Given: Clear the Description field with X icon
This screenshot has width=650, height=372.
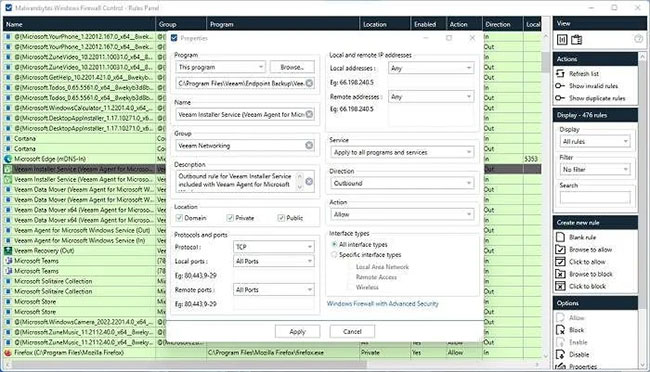Looking at the screenshot, I should point(309,181).
